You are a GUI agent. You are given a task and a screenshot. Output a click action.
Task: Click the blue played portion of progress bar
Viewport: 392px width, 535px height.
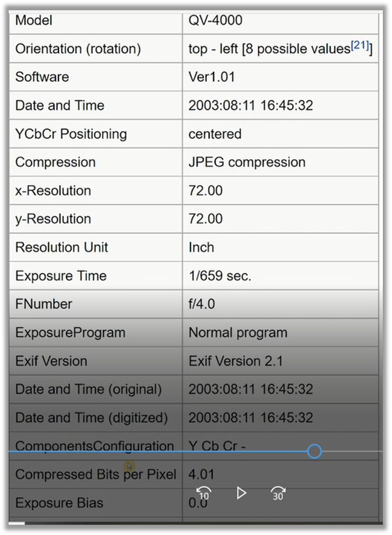tap(162, 451)
